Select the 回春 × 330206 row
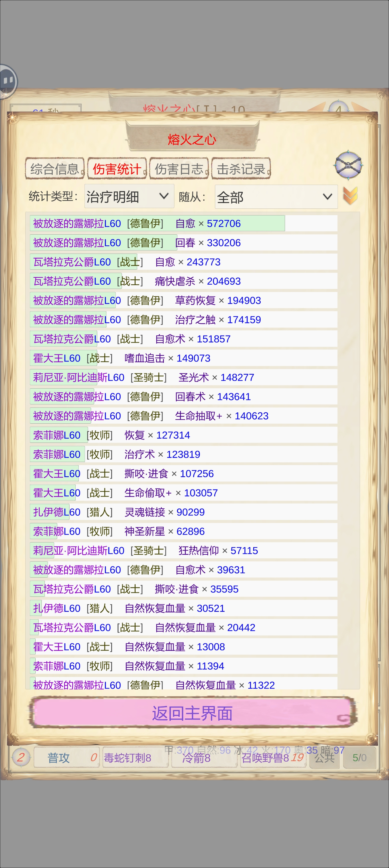This screenshot has width=389, height=868. (184, 243)
